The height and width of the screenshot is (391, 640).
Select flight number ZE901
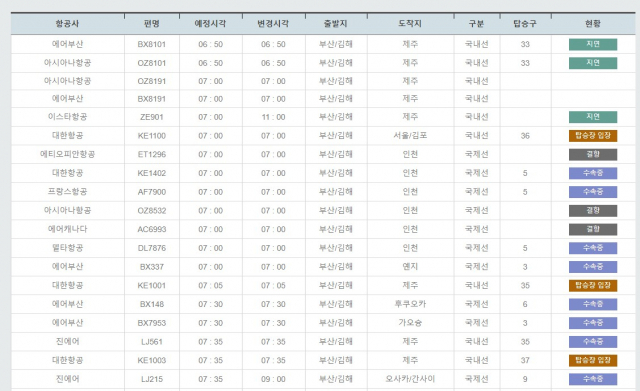pos(152,117)
